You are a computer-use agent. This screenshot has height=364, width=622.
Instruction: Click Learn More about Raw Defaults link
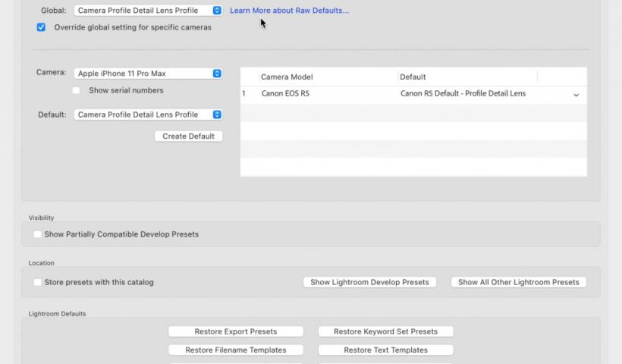(x=289, y=11)
